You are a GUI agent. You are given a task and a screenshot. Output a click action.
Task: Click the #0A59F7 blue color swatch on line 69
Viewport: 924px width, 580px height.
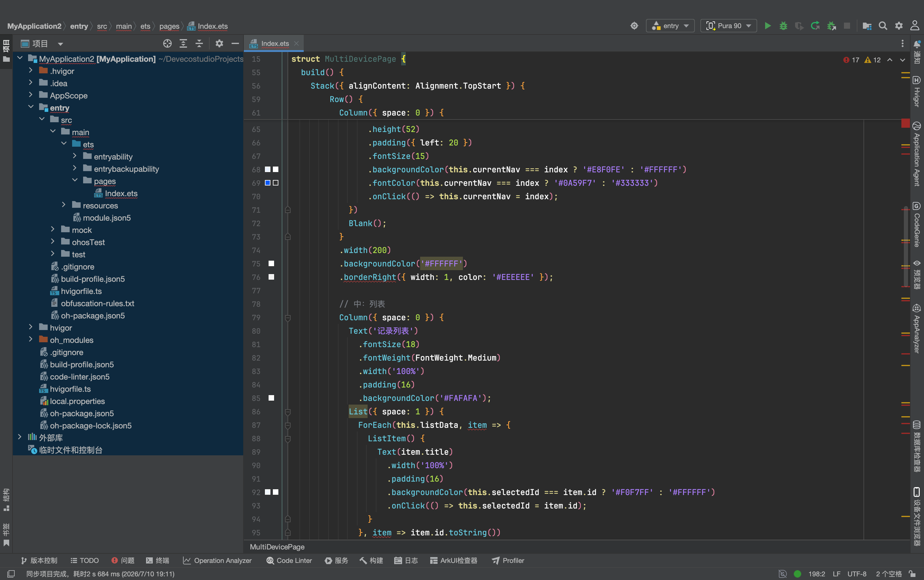[x=268, y=183]
